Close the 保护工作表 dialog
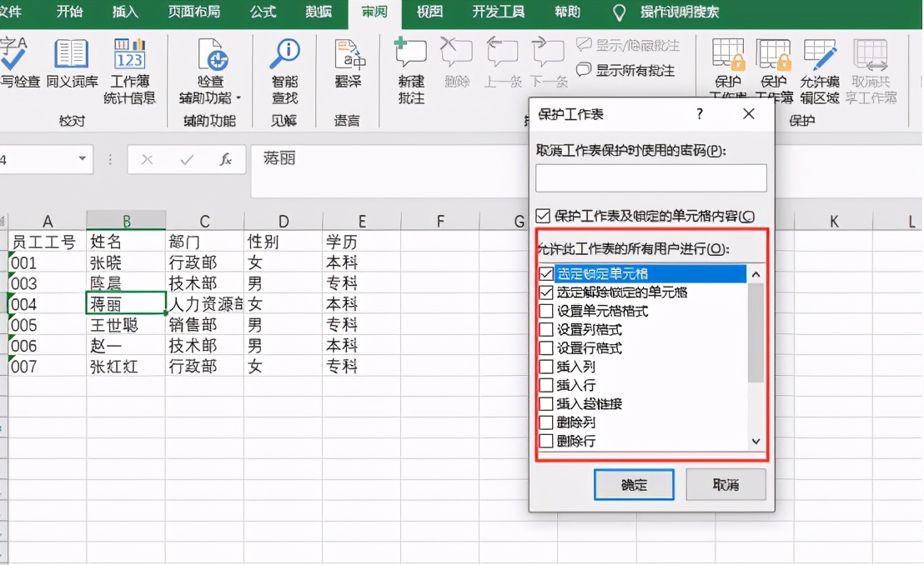This screenshot has width=924, height=565. [x=749, y=113]
